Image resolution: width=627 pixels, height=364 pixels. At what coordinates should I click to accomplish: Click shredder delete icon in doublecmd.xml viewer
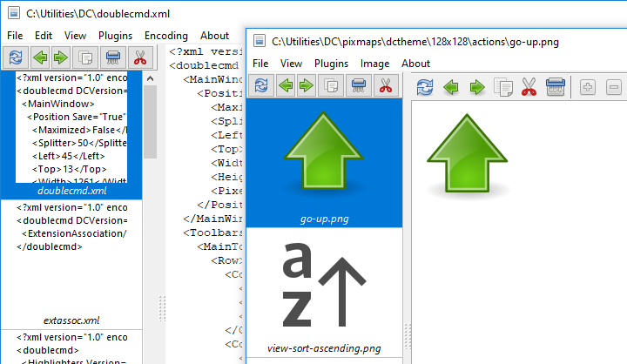pyautogui.click(x=112, y=57)
